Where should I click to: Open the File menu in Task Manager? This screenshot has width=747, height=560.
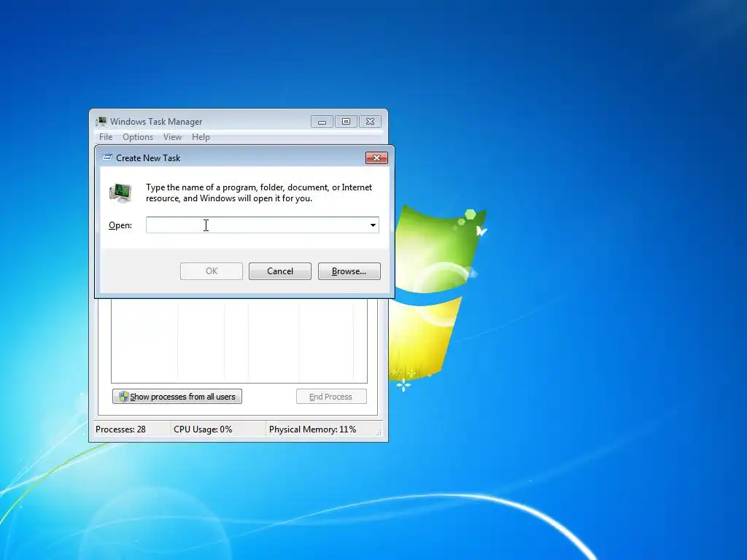pyautogui.click(x=106, y=137)
